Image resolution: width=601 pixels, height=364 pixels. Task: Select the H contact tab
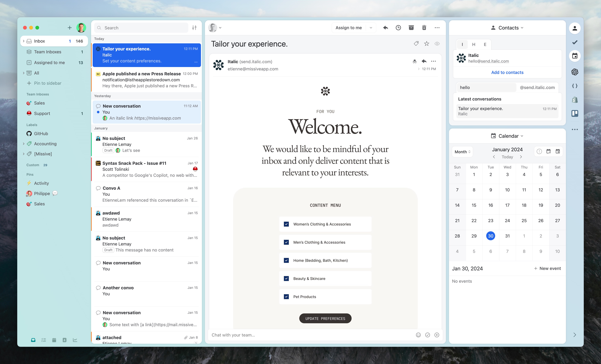[x=474, y=44]
